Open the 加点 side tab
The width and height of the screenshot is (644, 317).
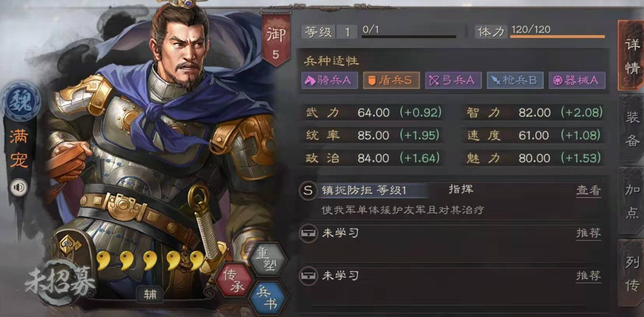coord(632,201)
